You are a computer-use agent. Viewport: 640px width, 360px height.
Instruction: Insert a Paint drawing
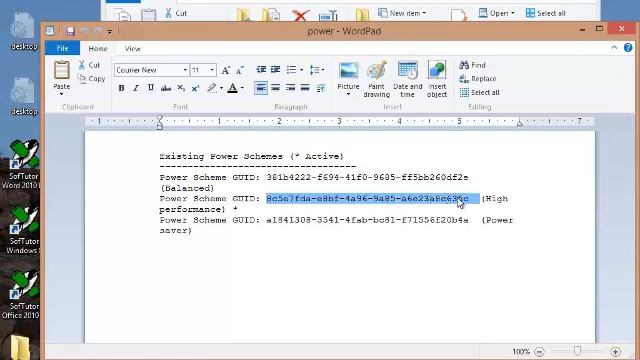coord(376,79)
